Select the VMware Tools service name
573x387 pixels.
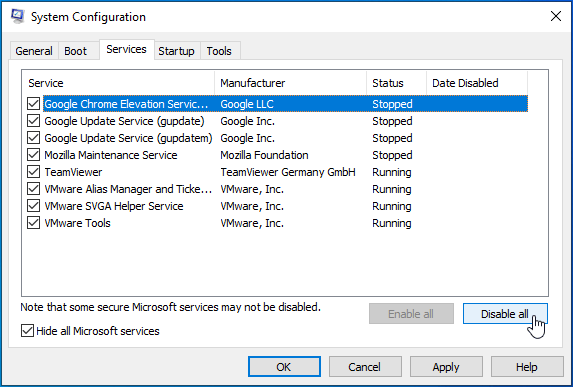77,223
